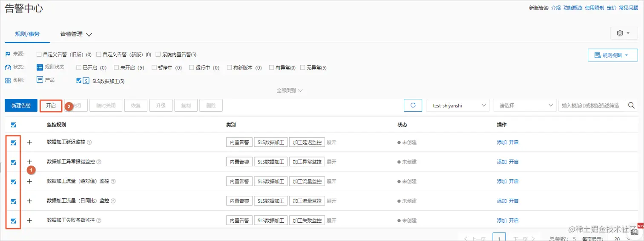Check the 有异常 status filter

coord(272,67)
